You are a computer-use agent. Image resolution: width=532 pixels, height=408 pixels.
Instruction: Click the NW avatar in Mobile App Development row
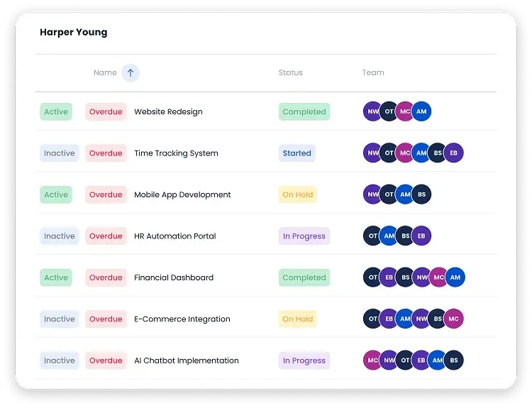click(372, 194)
